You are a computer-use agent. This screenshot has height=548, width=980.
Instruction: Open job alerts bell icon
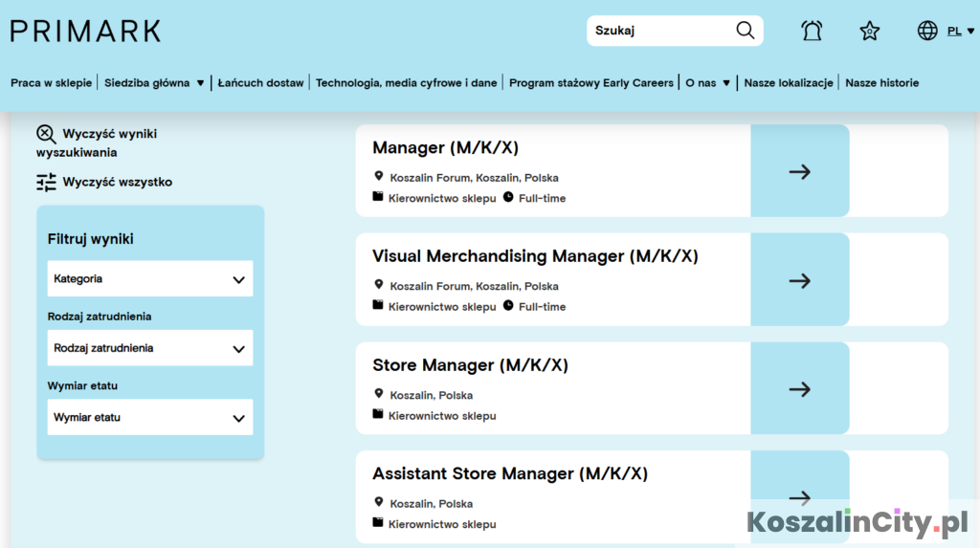point(812,31)
